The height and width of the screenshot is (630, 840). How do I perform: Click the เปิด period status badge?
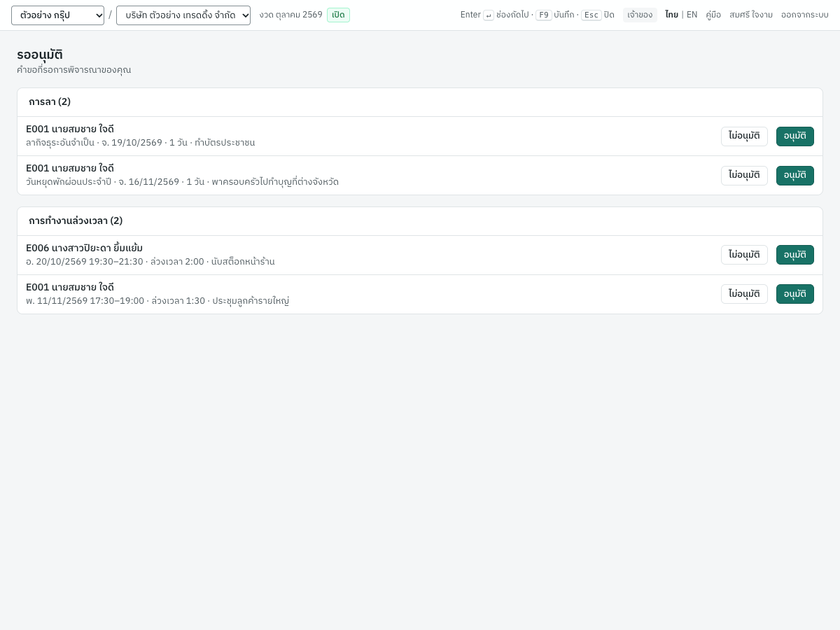click(x=338, y=15)
